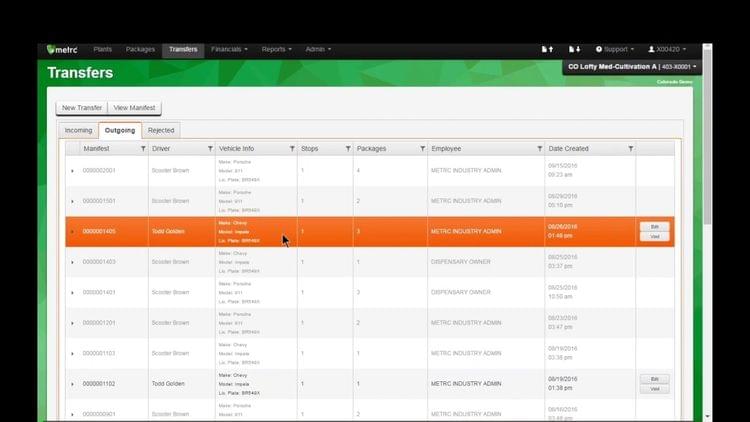This screenshot has height=422, width=750.
Task: Click the View Manifest button
Action: tap(134, 108)
